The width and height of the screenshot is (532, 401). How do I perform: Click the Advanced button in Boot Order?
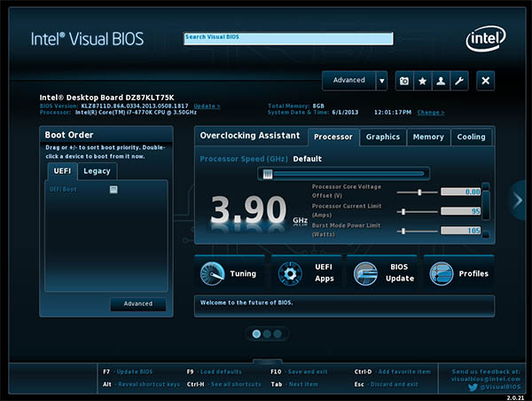tap(137, 303)
